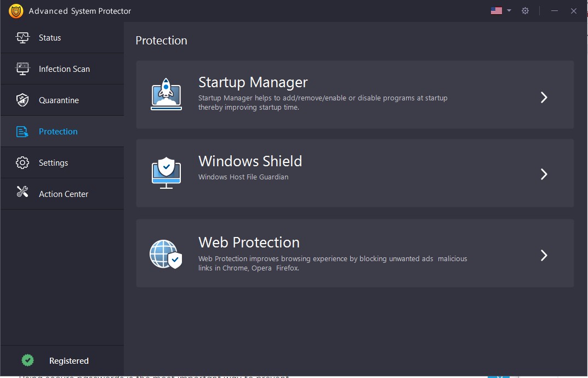
Task: Click the Action Center wrench icon
Action: pyautogui.click(x=22, y=193)
